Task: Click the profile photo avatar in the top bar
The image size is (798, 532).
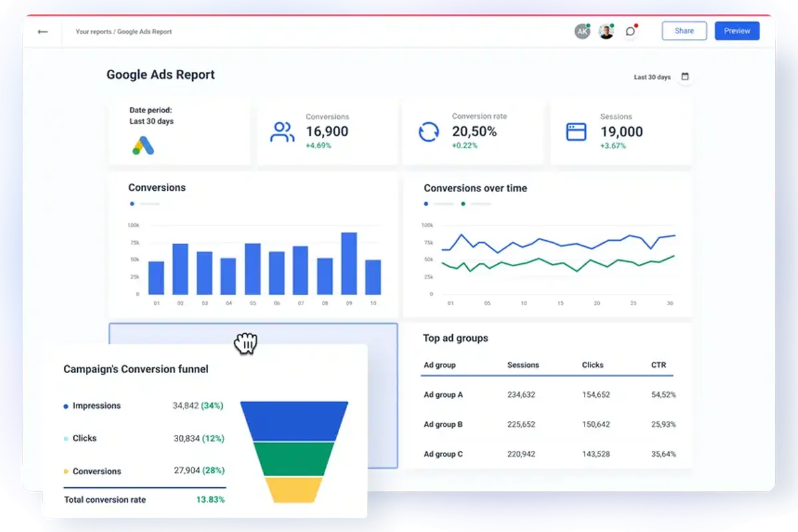Action: point(606,31)
